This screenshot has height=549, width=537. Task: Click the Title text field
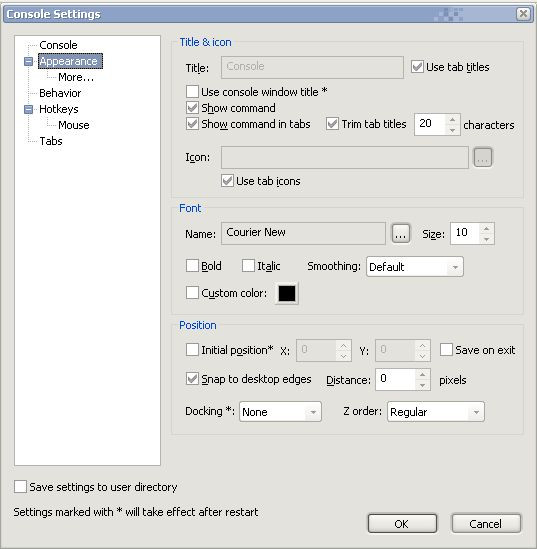(312, 67)
